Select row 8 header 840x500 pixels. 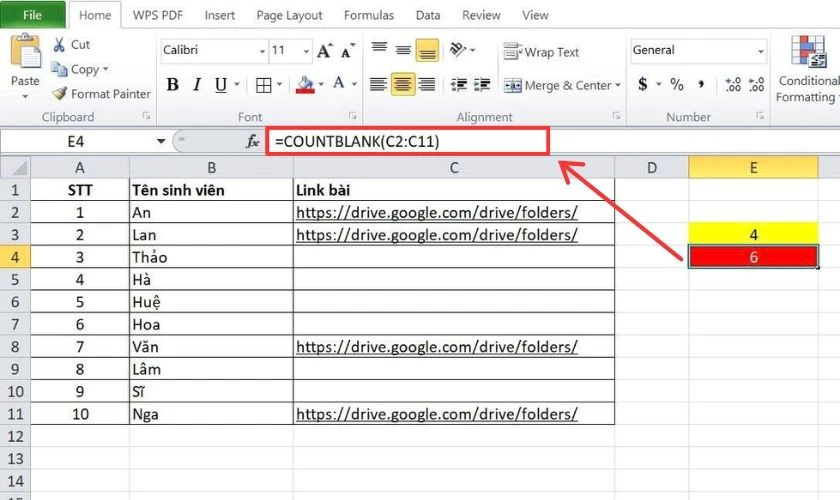pyautogui.click(x=15, y=347)
